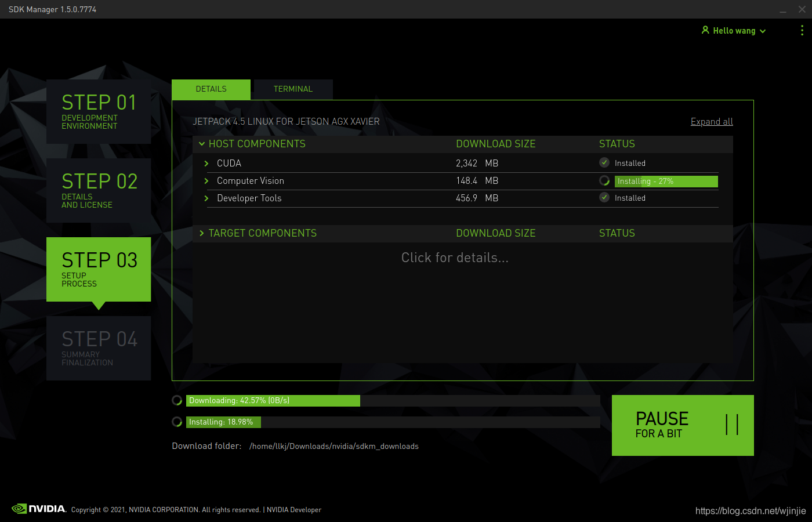Viewport: 812px width, 522px height.
Task: Click the JetPack 4.5 Linux title text
Action: 286,122
